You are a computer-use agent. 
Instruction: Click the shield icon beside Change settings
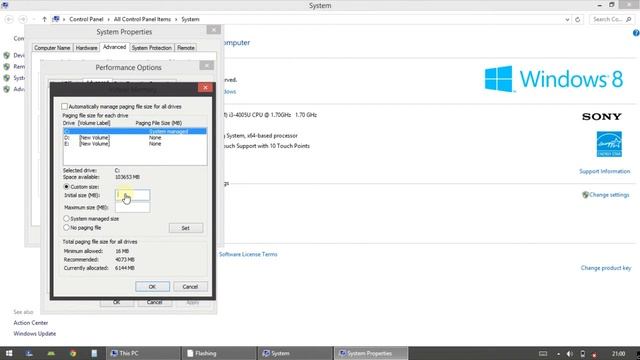(585, 195)
